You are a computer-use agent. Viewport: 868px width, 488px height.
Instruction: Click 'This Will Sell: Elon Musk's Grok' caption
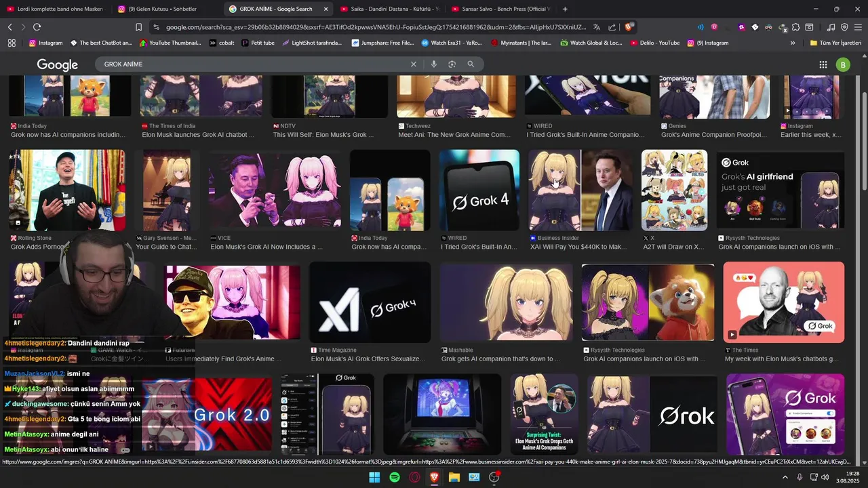[x=323, y=135]
